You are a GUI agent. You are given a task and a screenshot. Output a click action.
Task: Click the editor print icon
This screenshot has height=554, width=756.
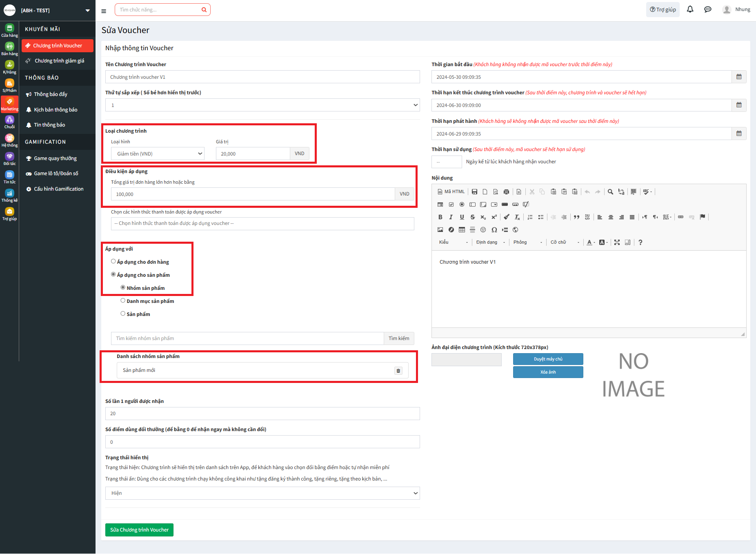pos(506,191)
